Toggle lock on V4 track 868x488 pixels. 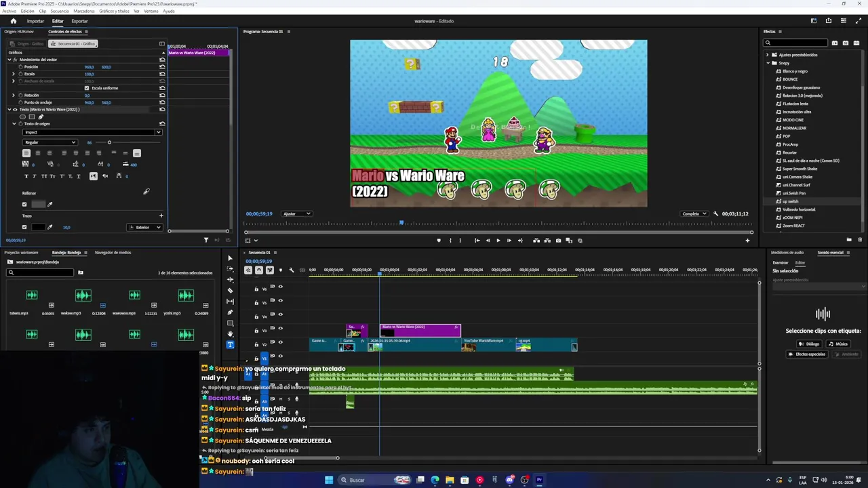point(256,317)
